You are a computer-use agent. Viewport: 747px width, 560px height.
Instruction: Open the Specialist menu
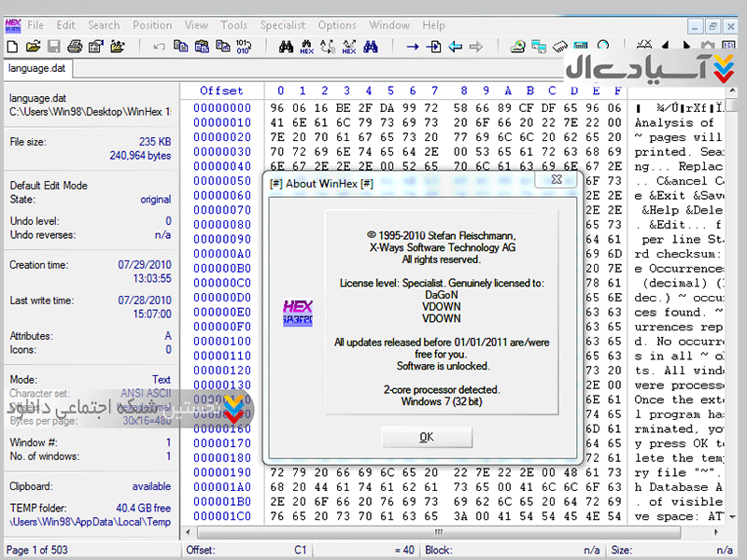click(282, 25)
